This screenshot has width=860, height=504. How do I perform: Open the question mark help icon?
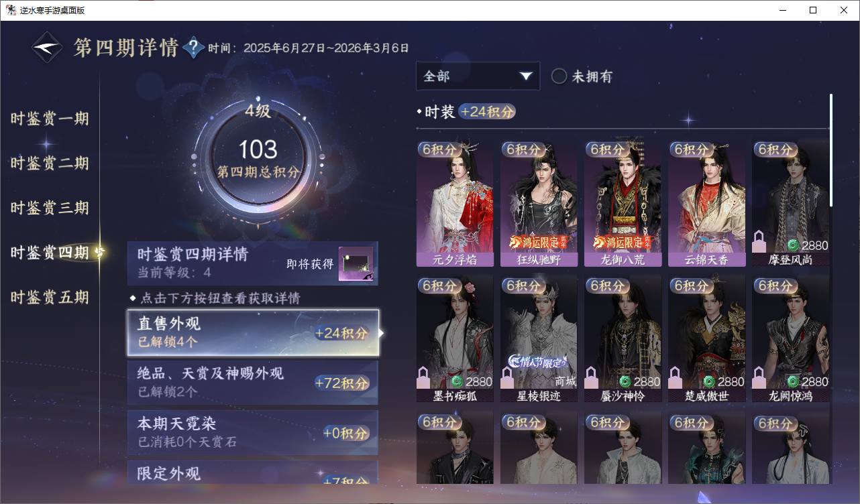193,47
